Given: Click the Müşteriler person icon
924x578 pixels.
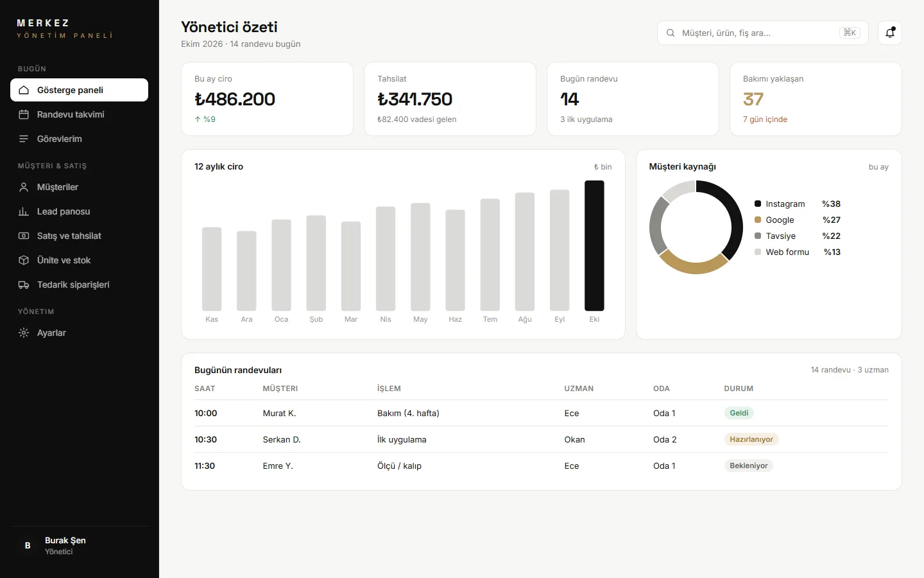Looking at the screenshot, I should [24, 187].
